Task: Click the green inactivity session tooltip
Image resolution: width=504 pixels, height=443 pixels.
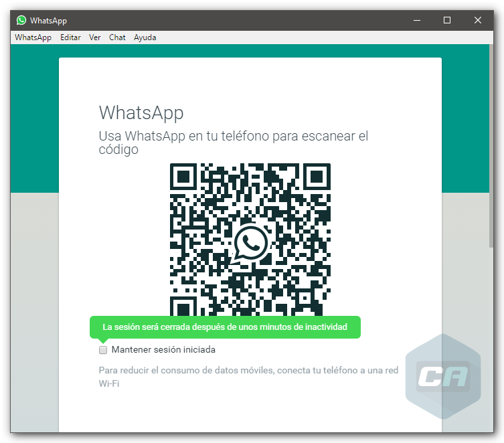Action: point(225,327)
